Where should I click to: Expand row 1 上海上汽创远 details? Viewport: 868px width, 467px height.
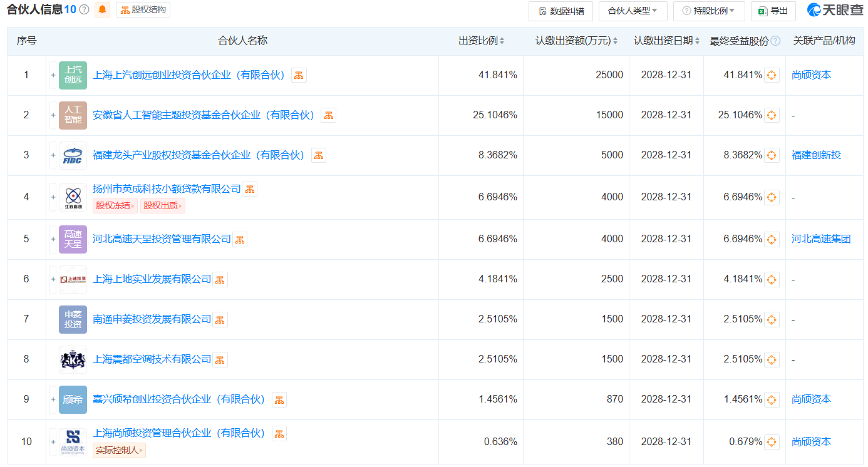53,75
